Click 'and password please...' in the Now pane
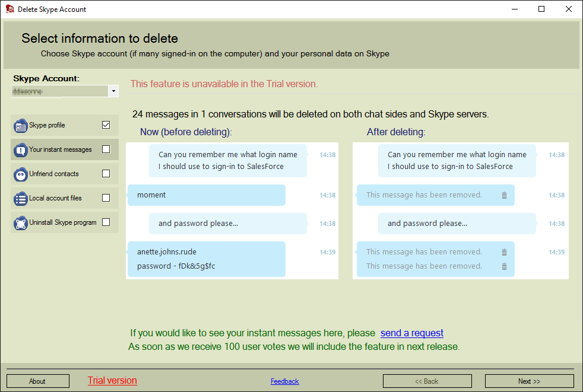583x392 pixels. (198, 224)
